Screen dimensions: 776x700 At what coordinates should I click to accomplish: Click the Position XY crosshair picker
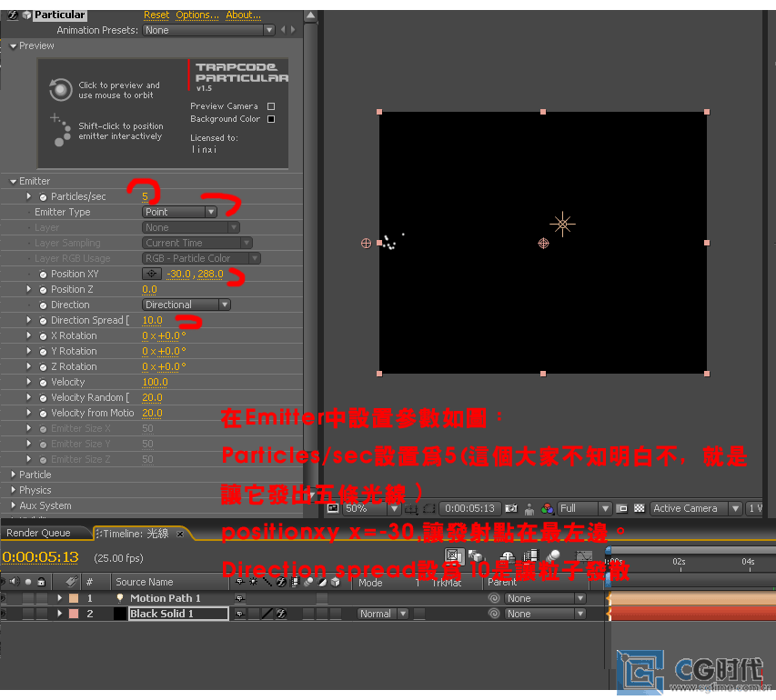point(152,274)
